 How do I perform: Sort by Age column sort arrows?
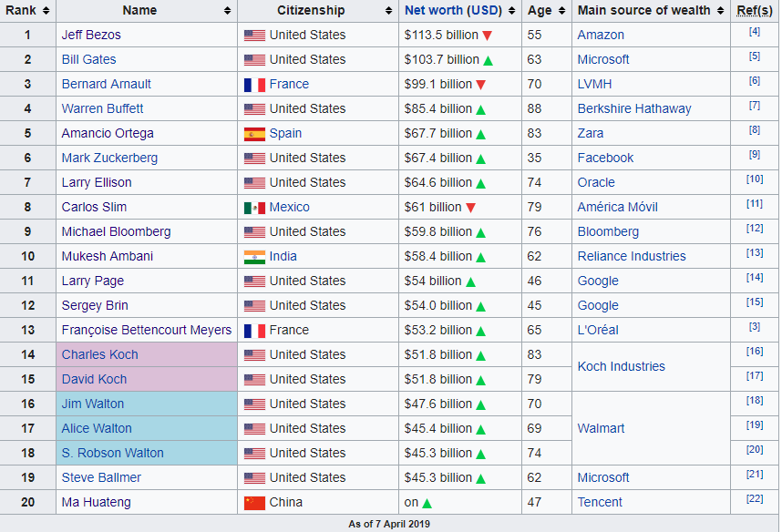(x=561, y=10)
